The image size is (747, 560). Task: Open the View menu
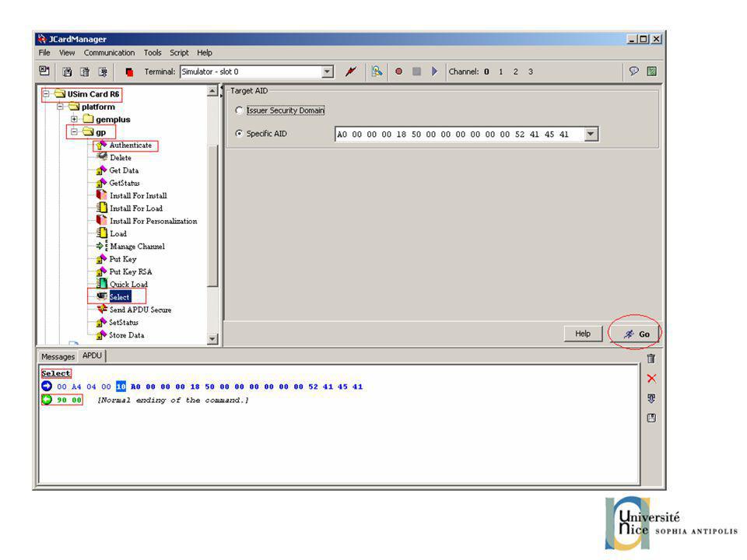tap(67, 53)
